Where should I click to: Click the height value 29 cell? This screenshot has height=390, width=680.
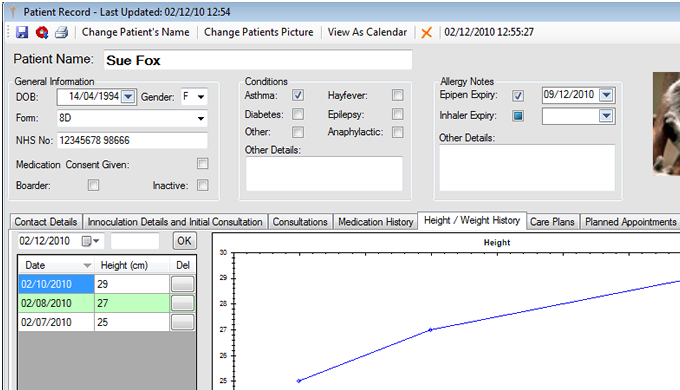pos(132,284)
